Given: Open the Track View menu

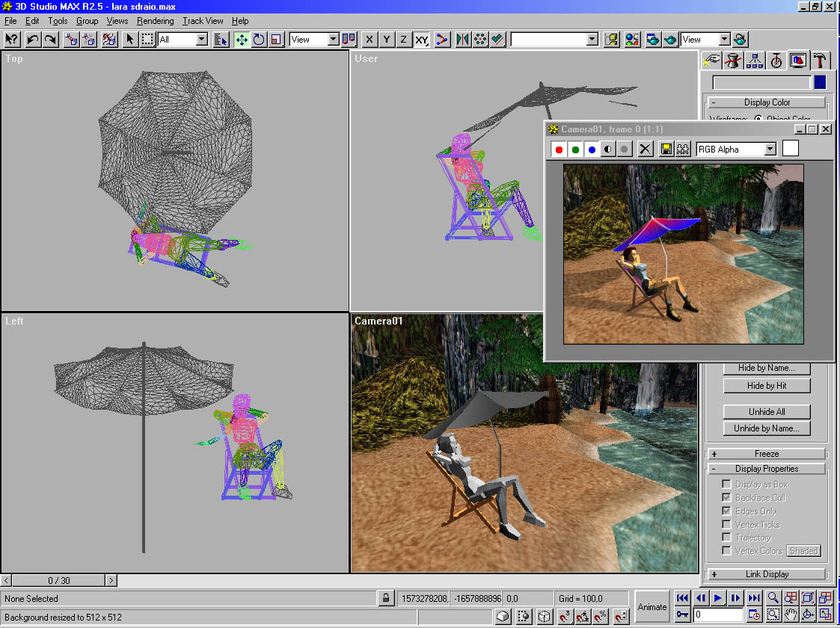Looking at the screenshot, I should coord(203,21).
